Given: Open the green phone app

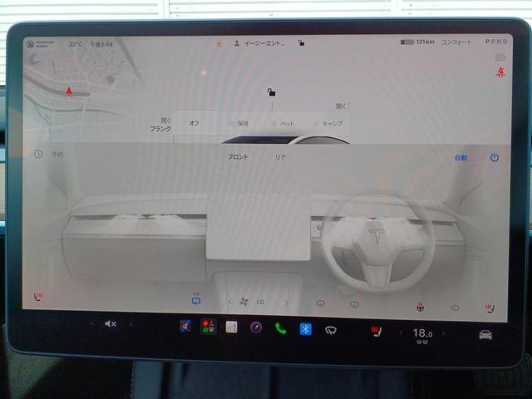Looking at the screenshot, I should 281,328.
